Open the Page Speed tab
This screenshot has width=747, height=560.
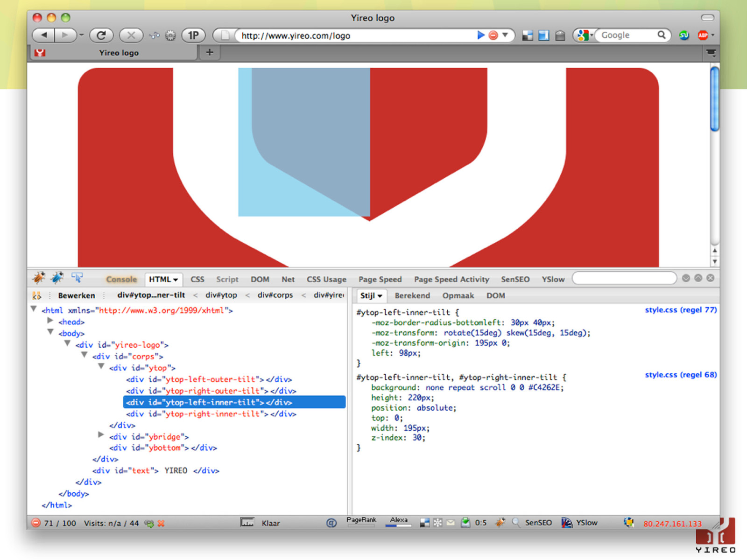pos(380,280)
